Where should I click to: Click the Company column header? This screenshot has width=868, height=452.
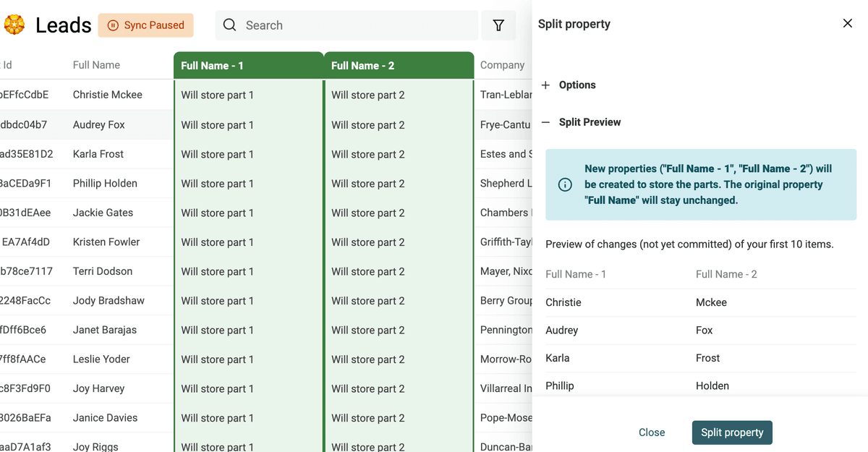[503, 65]
